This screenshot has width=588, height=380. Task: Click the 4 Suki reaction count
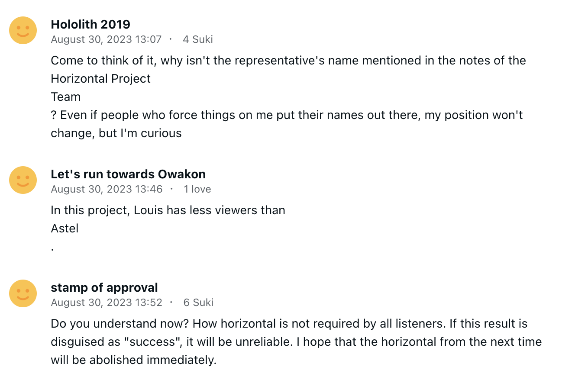pos(197,39)
